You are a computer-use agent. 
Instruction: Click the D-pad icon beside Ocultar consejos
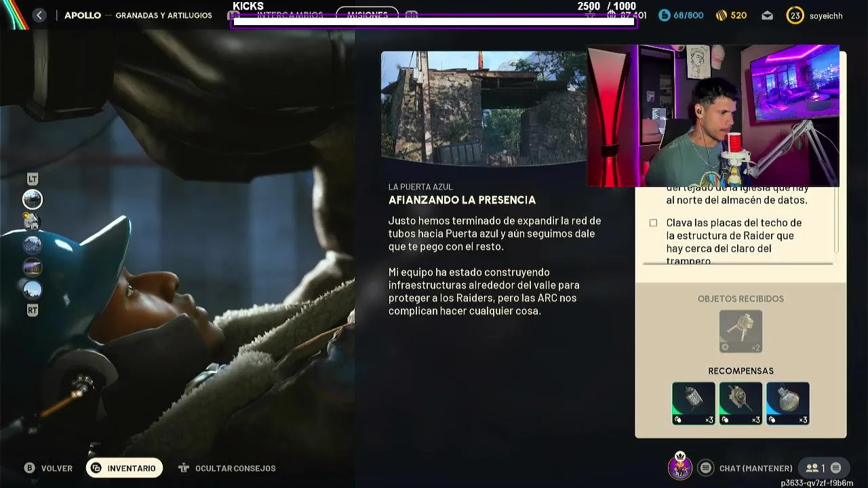pyautogui.click(x=183, y=468)
